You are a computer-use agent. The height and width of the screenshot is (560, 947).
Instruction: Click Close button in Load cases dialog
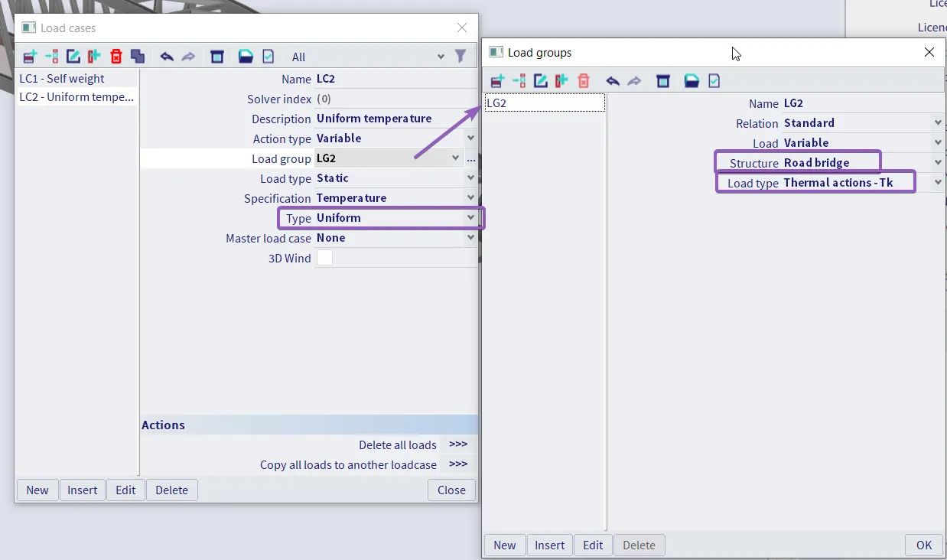[451, 490]
